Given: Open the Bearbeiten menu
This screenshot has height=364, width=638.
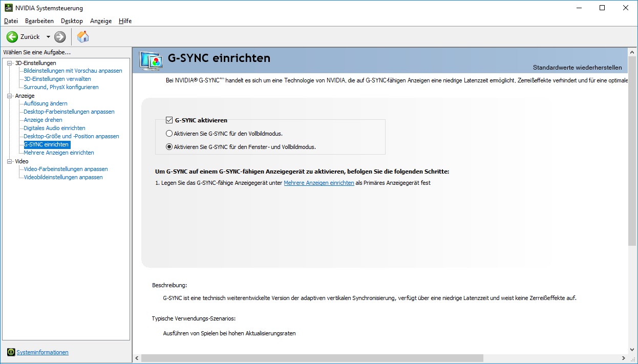Looking at the screenshot, I should pyautogui.click(x=39, y=21).
